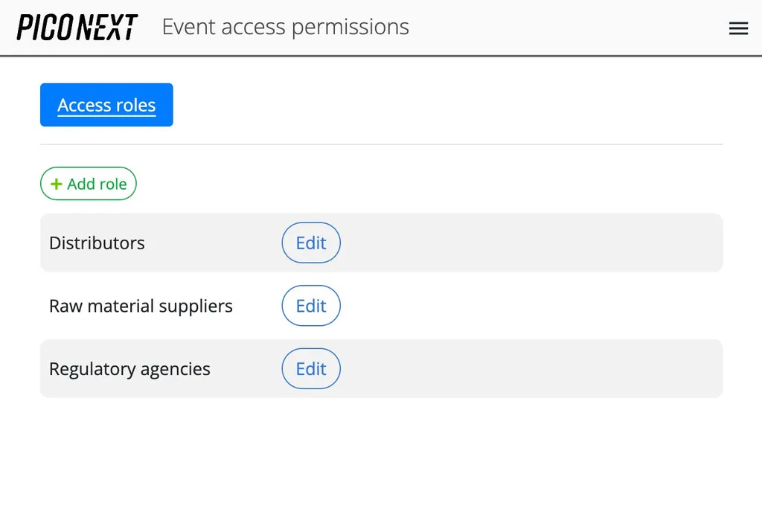Edit the Regulatory agencies role
Screen dimensions: 762x532
[311, 368]
